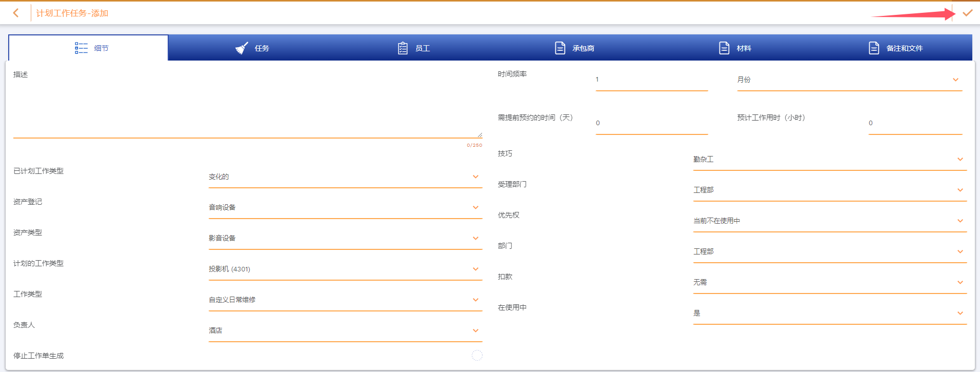Click the 时间频率 label
This screenshot has width=980, height=372.
click(x=512, y=74)
